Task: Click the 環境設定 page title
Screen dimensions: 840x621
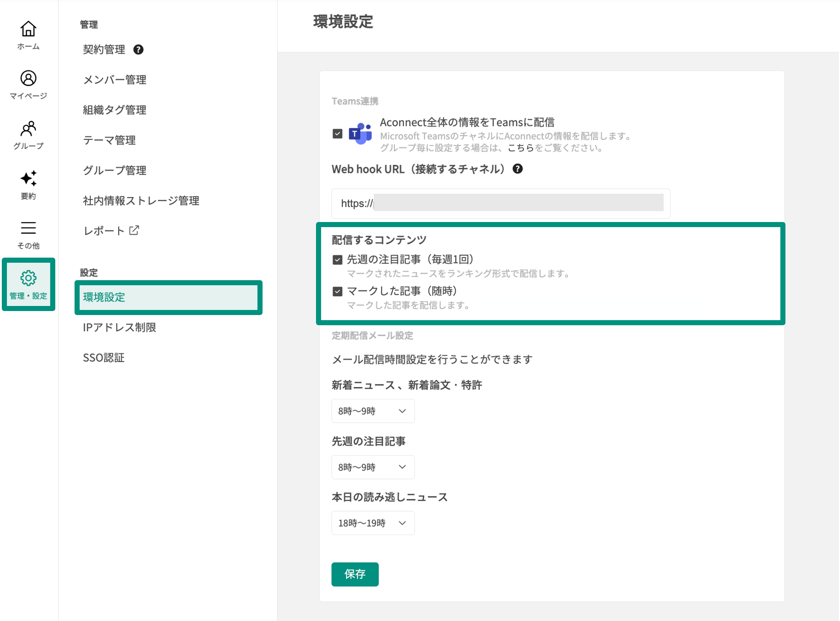Action: tap(343, 21)
